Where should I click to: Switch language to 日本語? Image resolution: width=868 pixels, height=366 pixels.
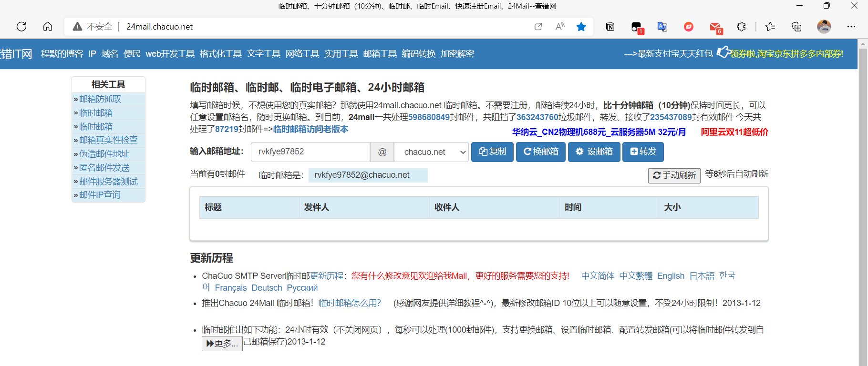(x=702, y=276)
